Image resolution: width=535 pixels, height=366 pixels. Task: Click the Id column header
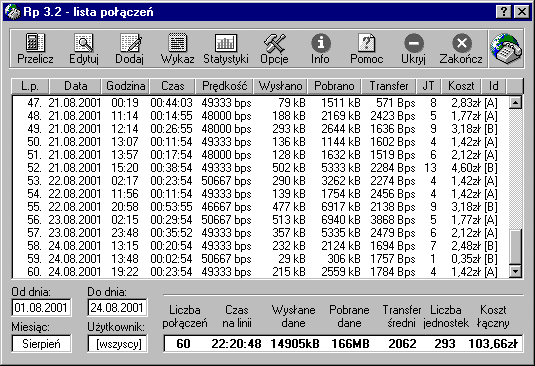493,86
